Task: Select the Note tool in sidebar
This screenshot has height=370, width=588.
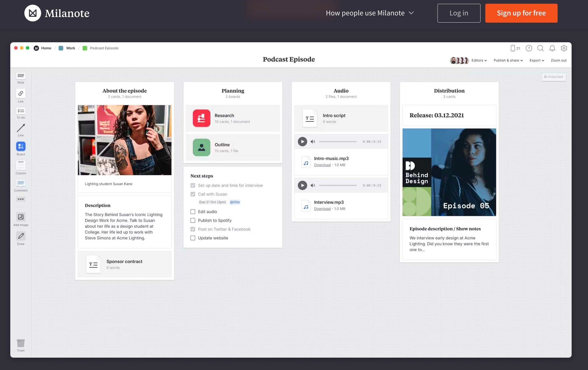Action: click(x=21, y=76)
